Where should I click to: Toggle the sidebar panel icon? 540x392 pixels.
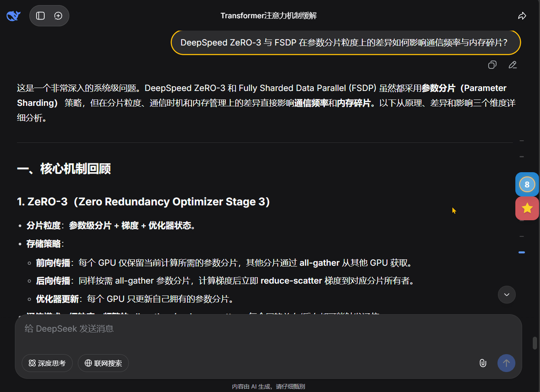[x=40, y=16]
